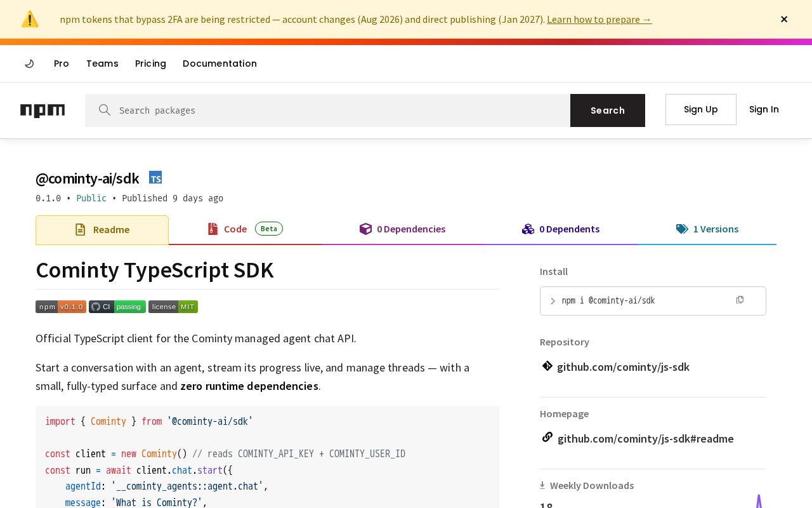Open the 0 Dependencies tab
Screen dimensions: 812x508
point(402,229)
